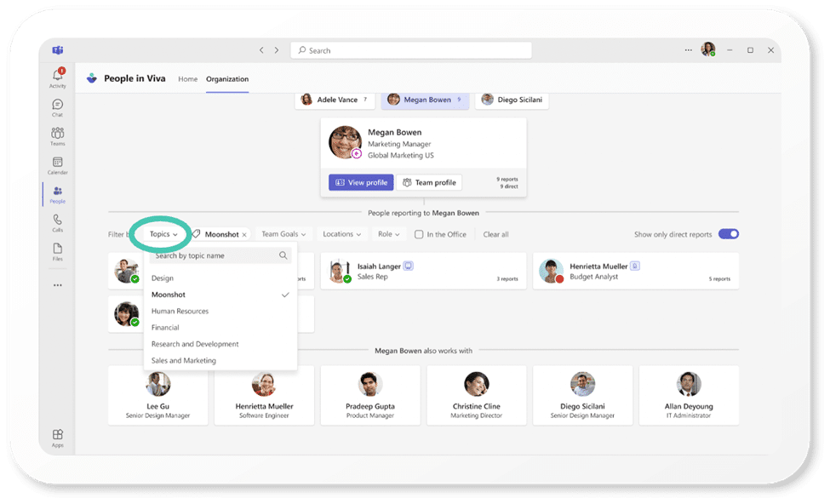This screenshot has width=830, height=504.
Task: Open the Role filter dropdown
Action: tap(389, 234)
